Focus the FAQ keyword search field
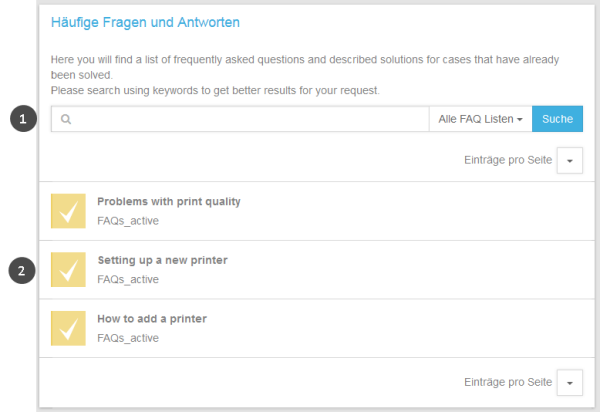Viewport: 600px width, 412px height. pos(240,119)
